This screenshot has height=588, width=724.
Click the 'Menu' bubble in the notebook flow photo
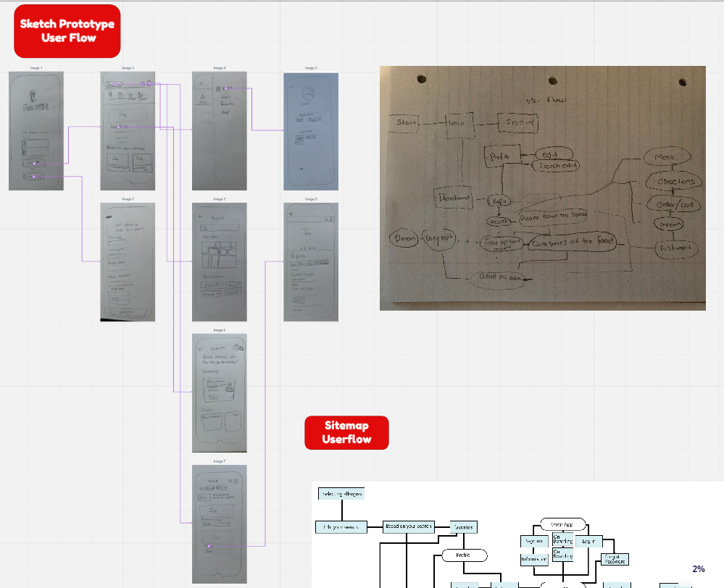coord(667,157)
